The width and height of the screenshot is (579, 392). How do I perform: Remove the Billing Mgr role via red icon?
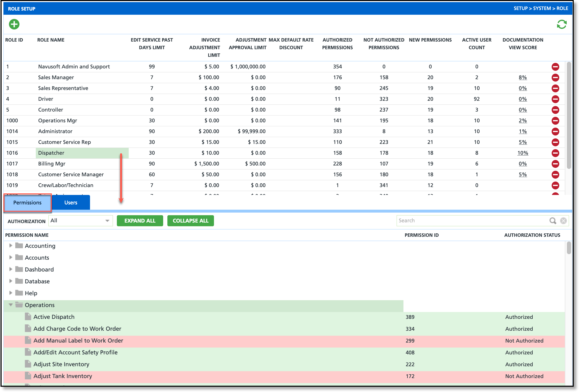555,164
